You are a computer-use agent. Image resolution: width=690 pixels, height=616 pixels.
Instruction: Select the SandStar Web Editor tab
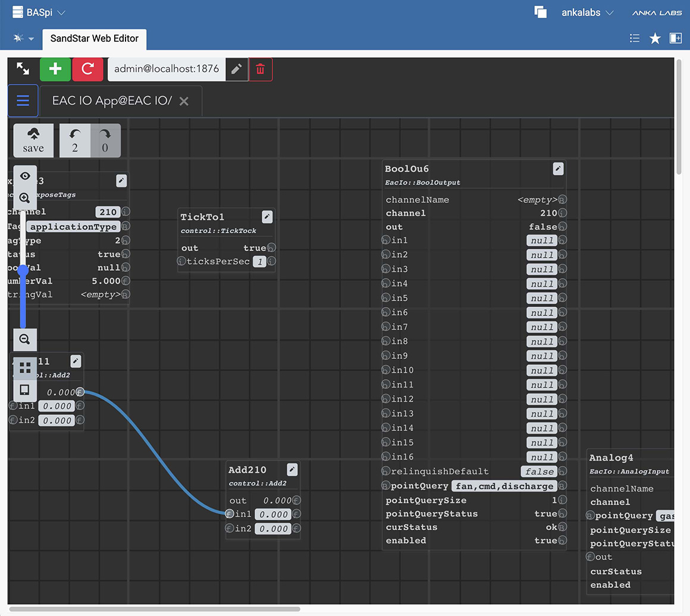click(x=94, y=39)
